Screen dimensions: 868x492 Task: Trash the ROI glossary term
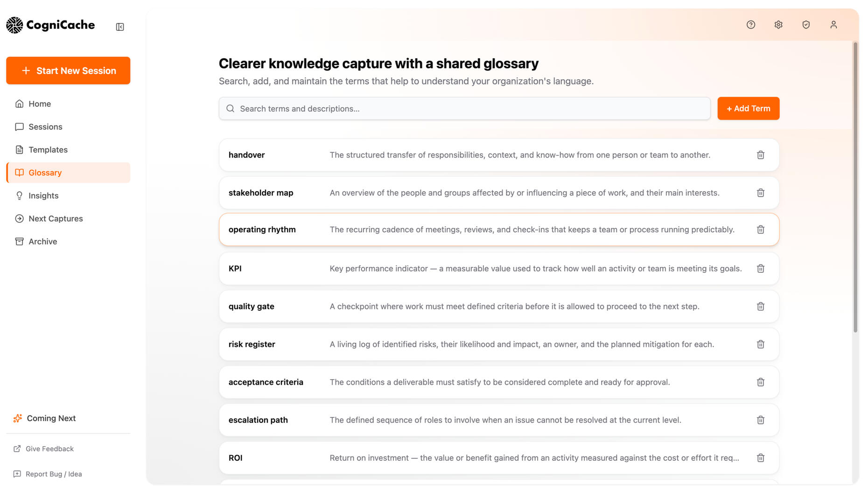pos(761,458)
